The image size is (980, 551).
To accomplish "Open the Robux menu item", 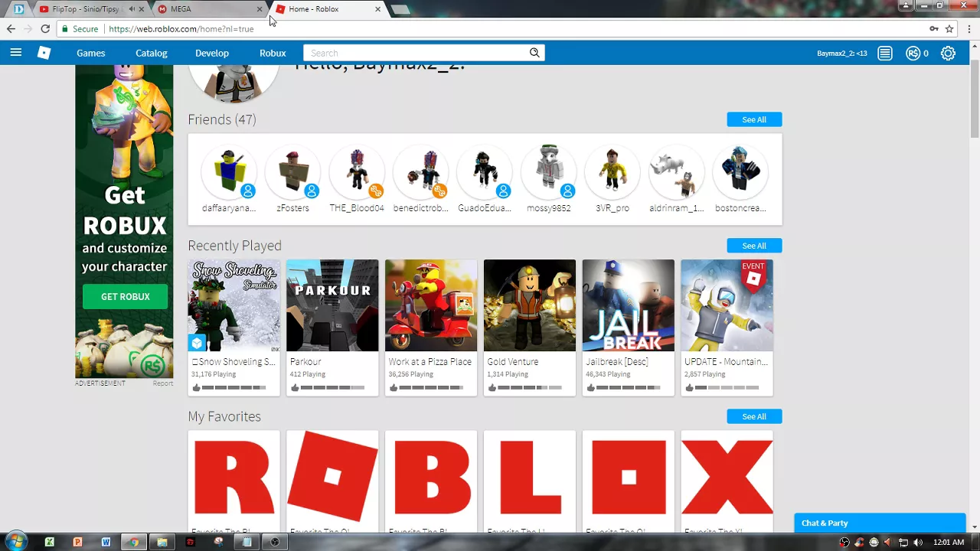I will point(273,53).
